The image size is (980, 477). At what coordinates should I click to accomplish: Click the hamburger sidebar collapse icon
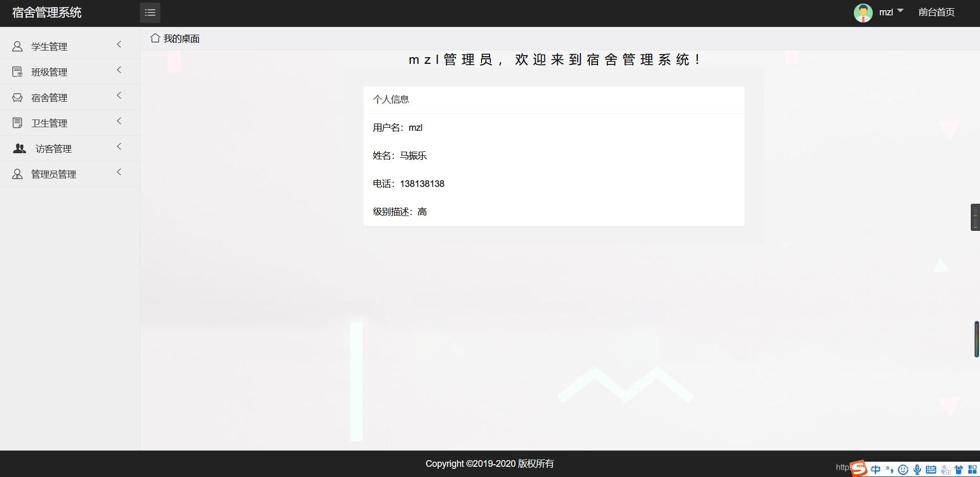pyautogui.click(x=150, y=12)
